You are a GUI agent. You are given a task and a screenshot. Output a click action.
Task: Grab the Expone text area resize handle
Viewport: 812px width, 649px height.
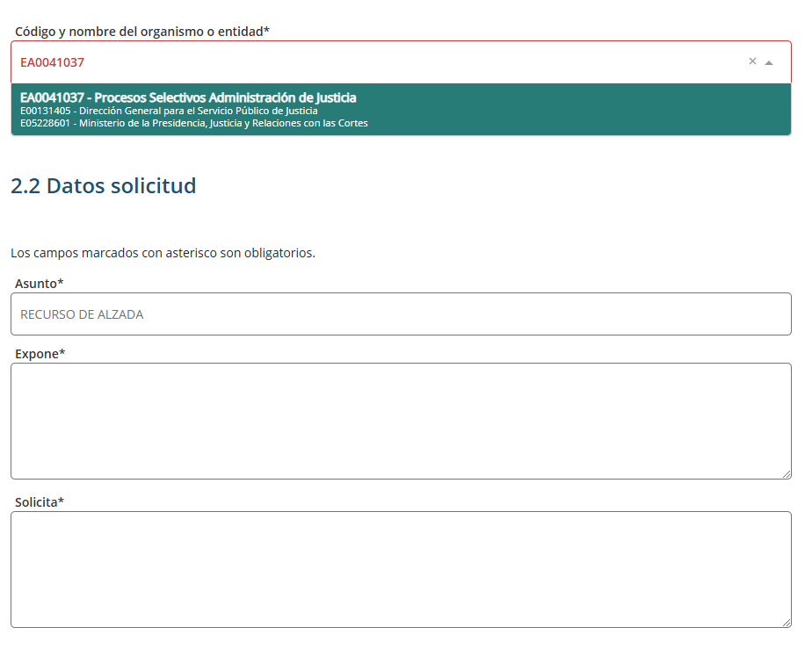(787, 474)
